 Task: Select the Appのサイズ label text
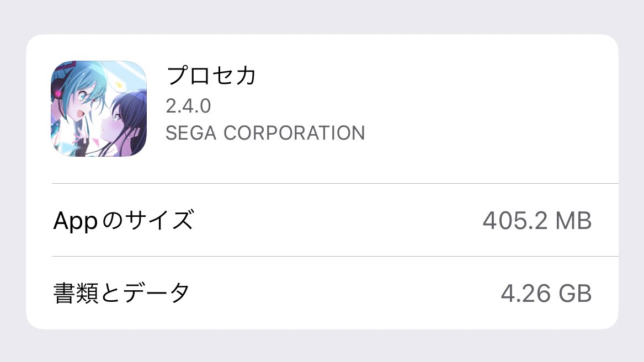123,221
